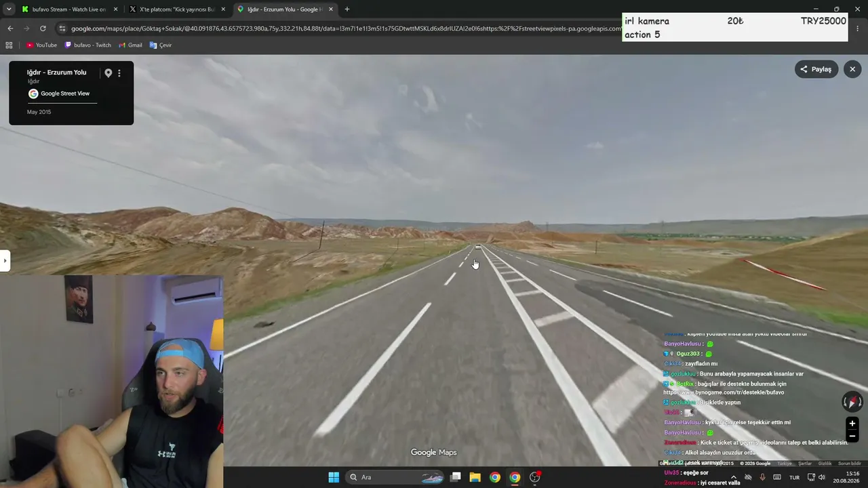Open the three-dot menu in the Street View card

point(119,73)
